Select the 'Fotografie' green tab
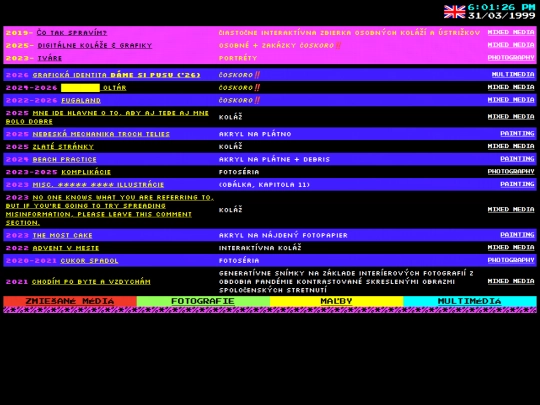 pos(203,301)
